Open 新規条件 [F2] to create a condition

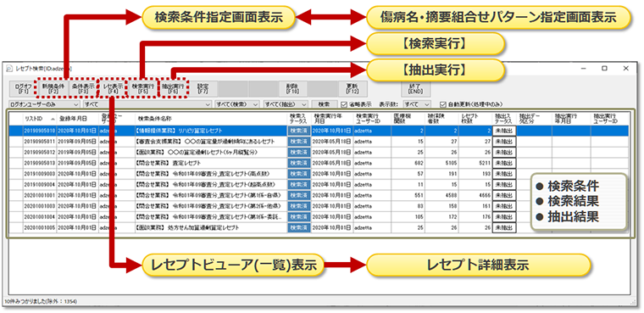click(x=53, y=88)
